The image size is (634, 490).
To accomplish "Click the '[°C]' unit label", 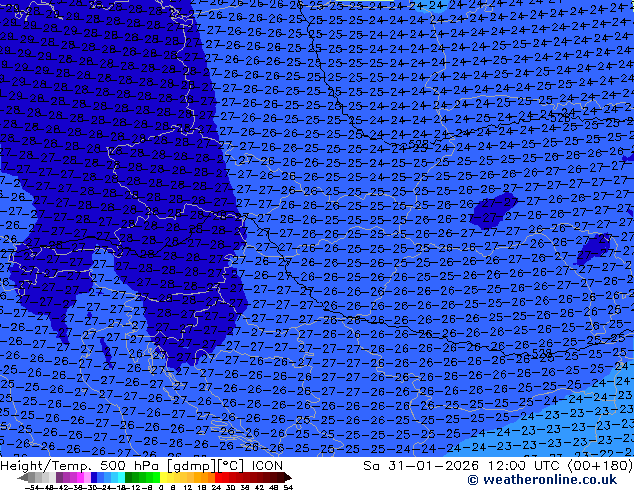I will (231, 466).
